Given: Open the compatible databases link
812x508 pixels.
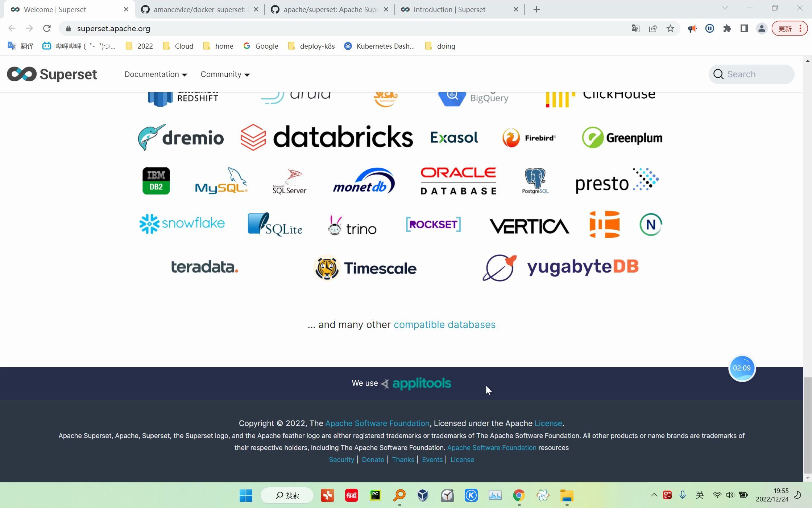Looking at the screenshot, I should point(444,324).
